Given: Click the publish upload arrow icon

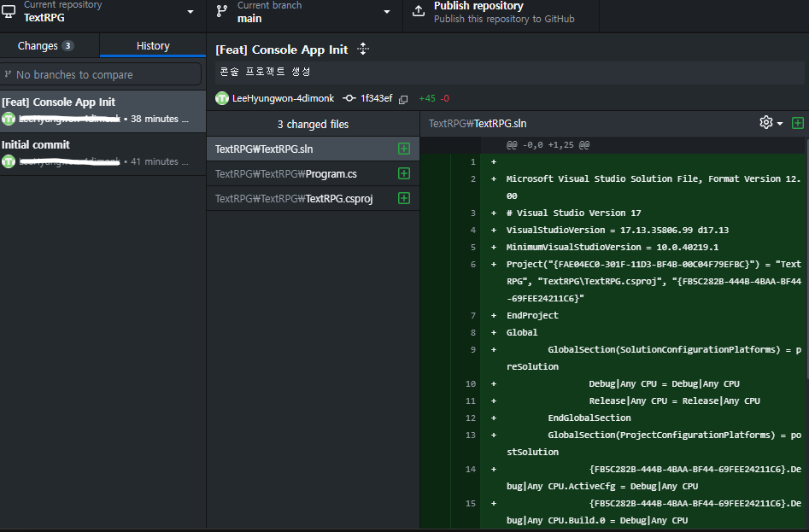Looking at the screenshot, I should point(419,11).
